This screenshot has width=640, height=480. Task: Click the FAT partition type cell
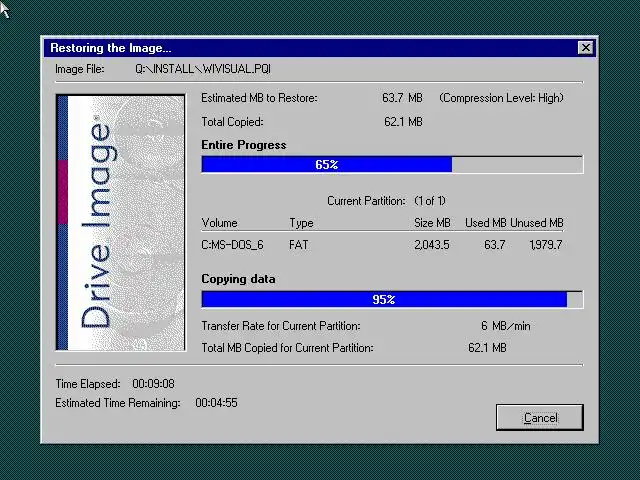[298, 245]
